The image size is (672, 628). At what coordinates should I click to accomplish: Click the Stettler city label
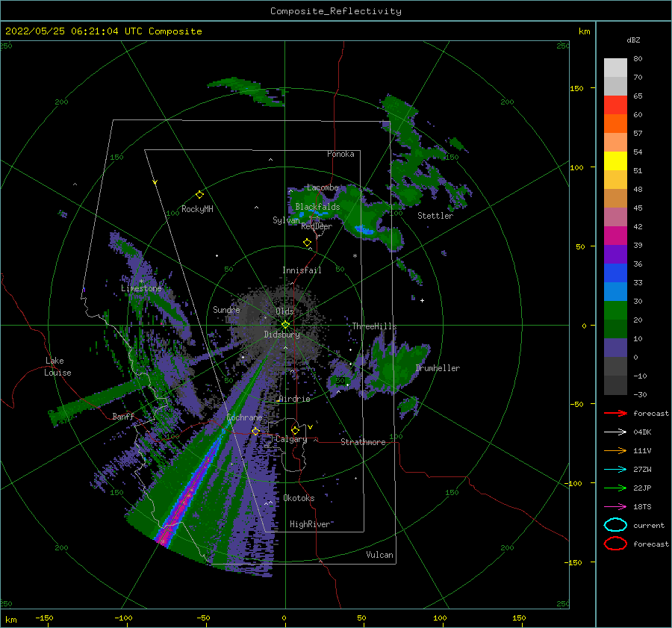pyautogui.click(x=435, y=216)
